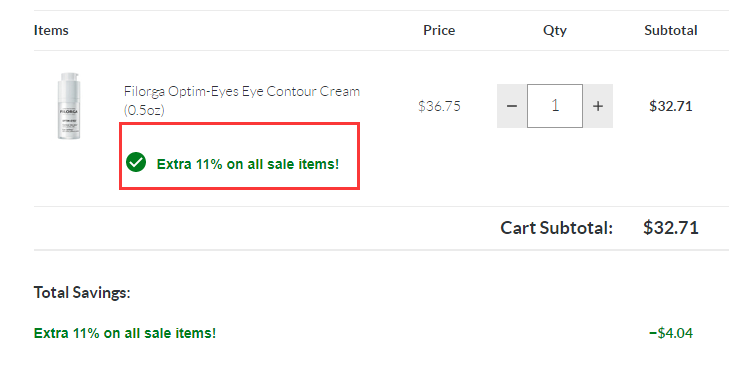Click the quantity input showing 1

[555, 106]
